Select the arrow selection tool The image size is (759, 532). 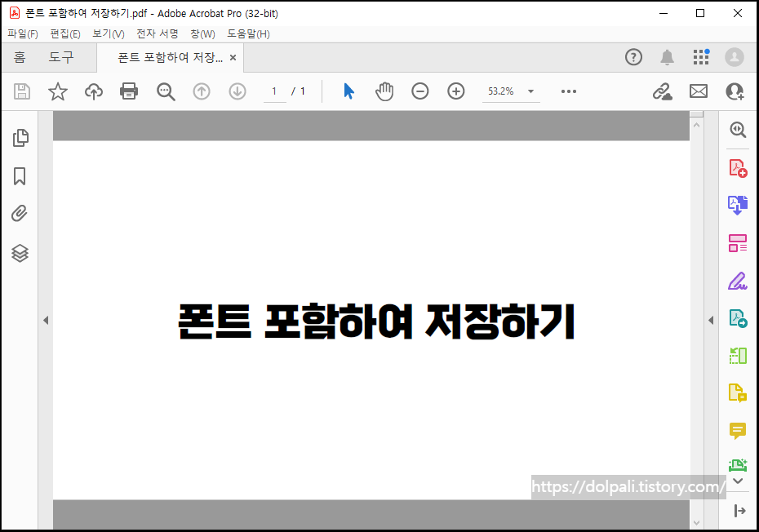pyautogui.click(x=348, y=91)
